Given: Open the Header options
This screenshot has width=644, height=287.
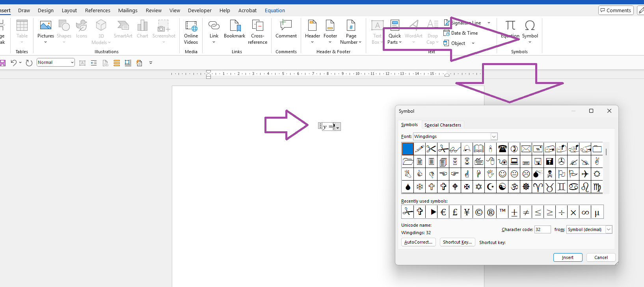Looking at the screenshot, I should tap(313, 32).
